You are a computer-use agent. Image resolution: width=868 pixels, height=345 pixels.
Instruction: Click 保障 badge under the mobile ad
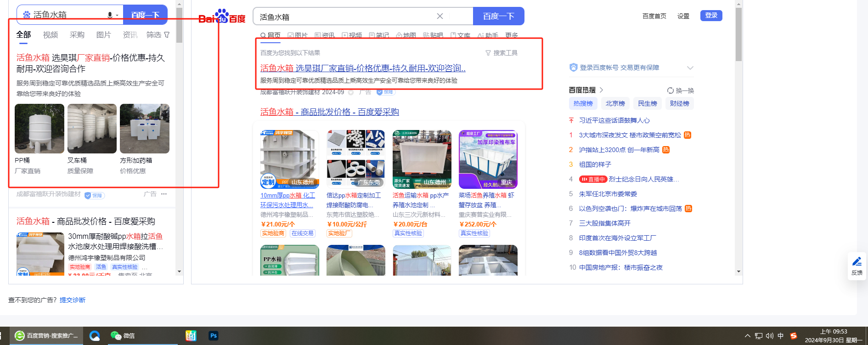[95, 195]
